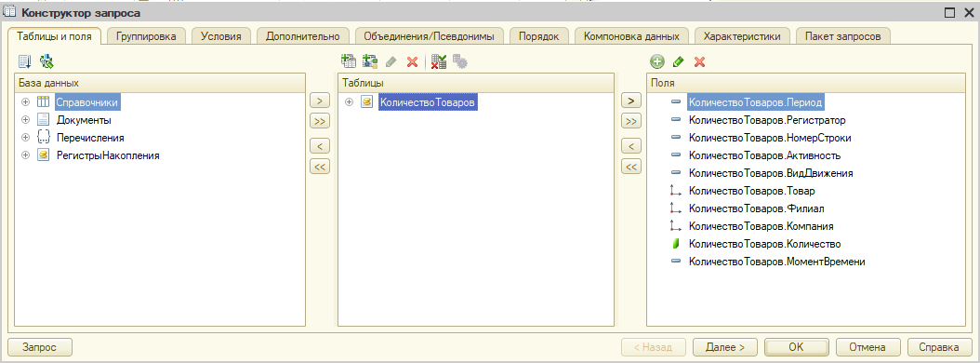Click the create nested query icon
The width and height of the screenshot is (980, 363).
coord(370,61)
